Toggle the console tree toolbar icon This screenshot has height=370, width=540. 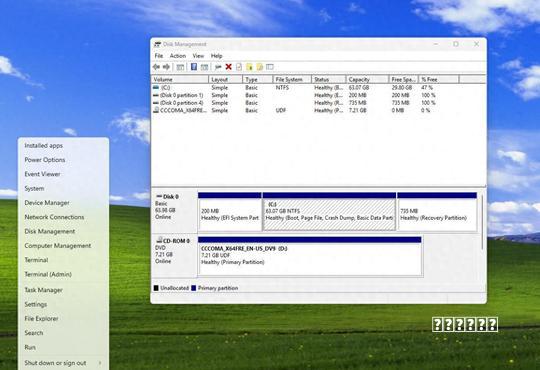(180, 67)
